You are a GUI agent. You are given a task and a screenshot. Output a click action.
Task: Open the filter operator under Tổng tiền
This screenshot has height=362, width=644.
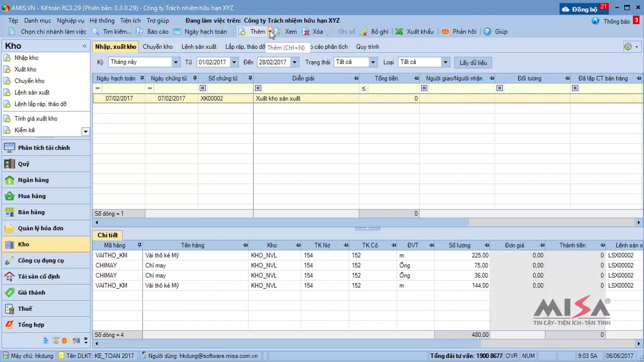tap(364, 88)
